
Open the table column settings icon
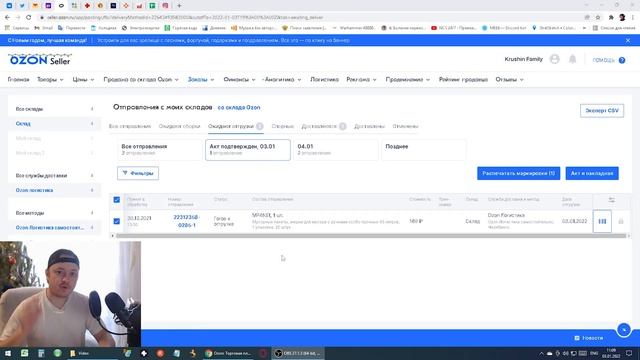(611, 200)
